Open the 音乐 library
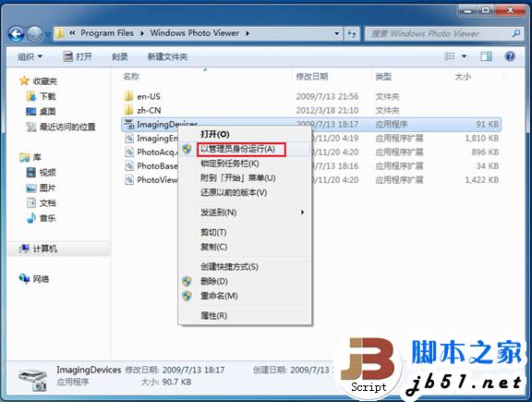 coord(47,218)
